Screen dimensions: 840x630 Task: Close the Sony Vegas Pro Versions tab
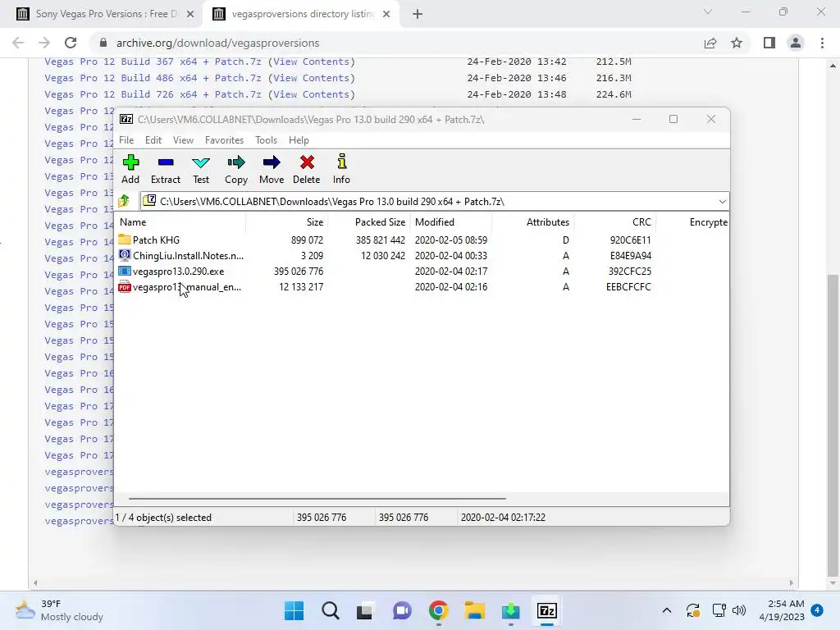point(190,14)
